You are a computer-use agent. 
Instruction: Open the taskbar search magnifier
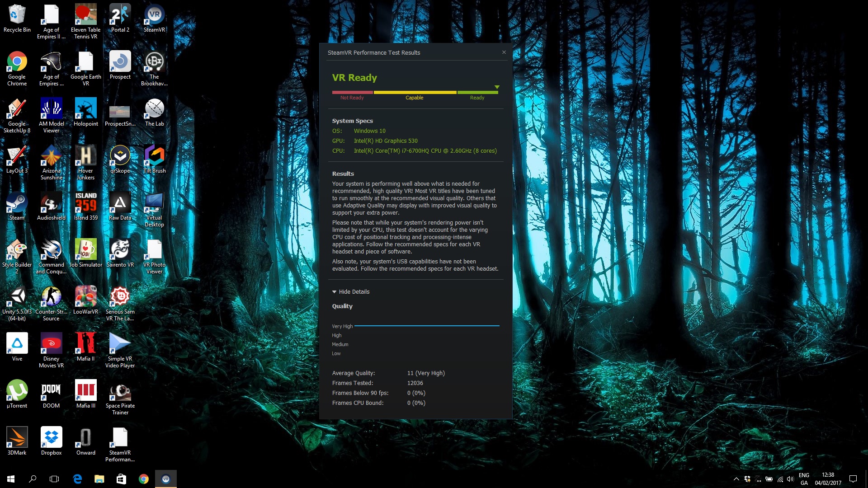click(x=33, y=479)
